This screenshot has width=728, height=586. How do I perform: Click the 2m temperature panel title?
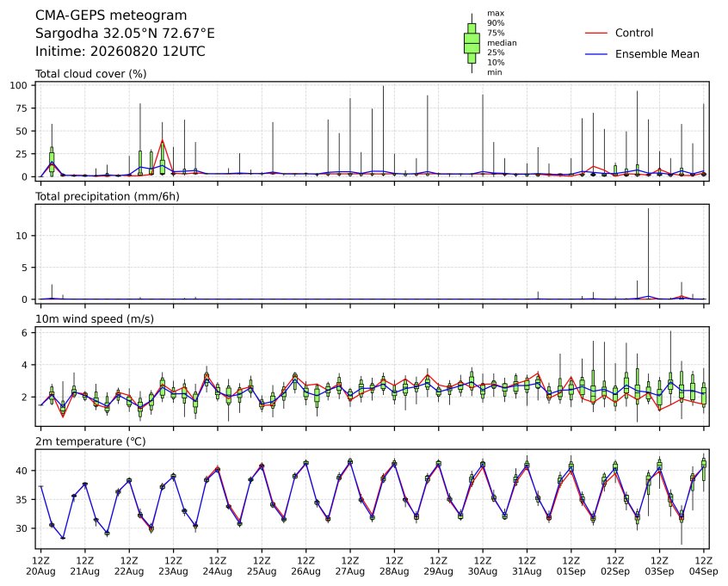90,441
